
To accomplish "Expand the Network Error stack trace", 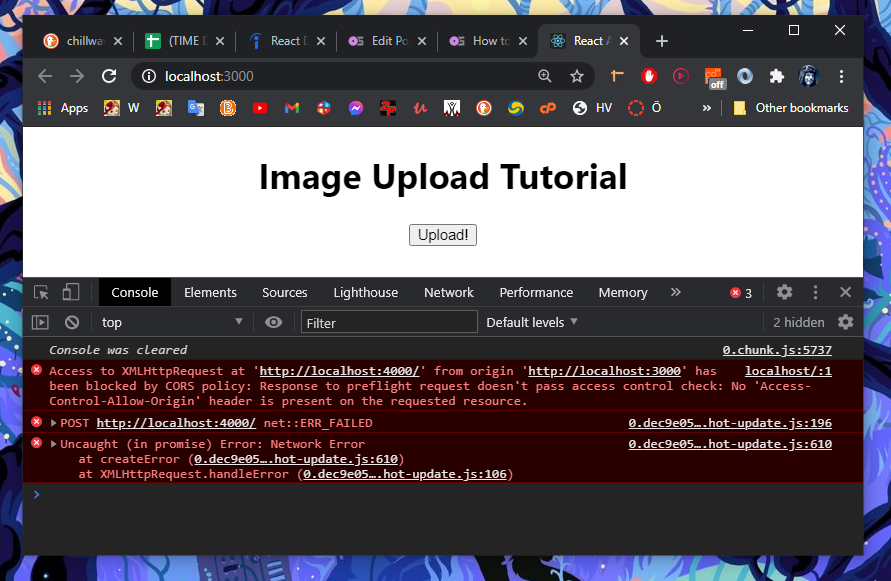I will (55, 443).
